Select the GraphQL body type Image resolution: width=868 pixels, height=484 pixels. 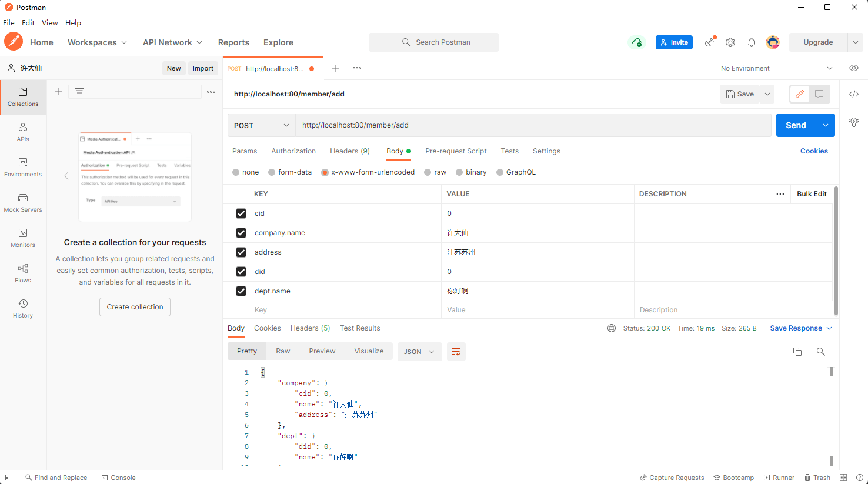click(500, 172)
